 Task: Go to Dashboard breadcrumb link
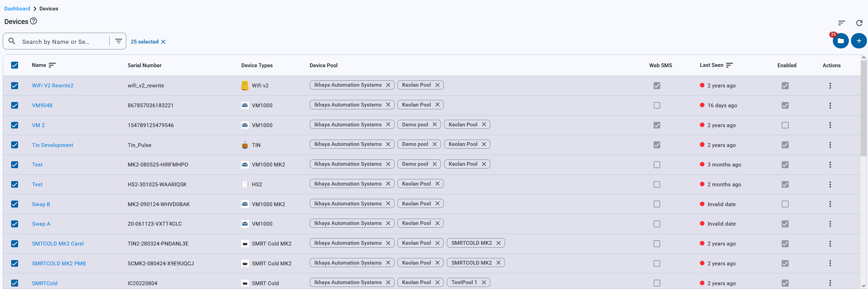tap(17, 9)
